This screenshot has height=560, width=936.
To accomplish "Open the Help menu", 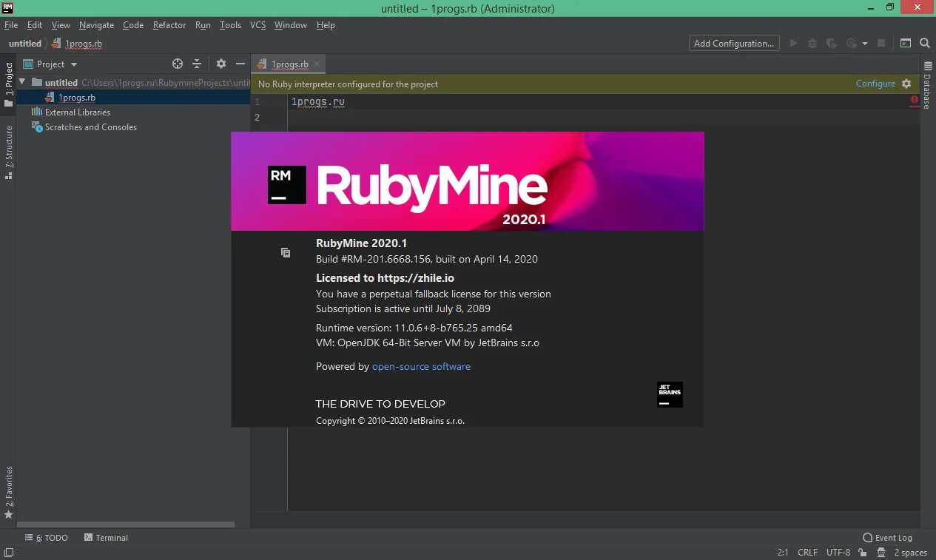I will (326, 24).
